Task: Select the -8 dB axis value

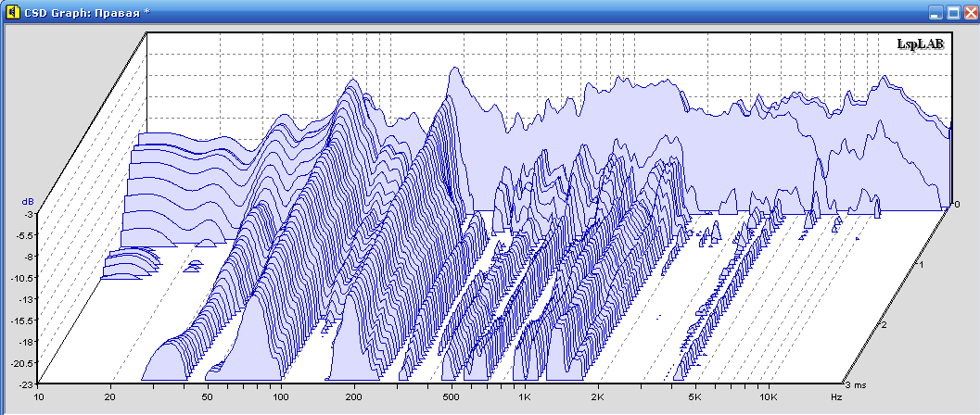Action: (x=30, y=256)
